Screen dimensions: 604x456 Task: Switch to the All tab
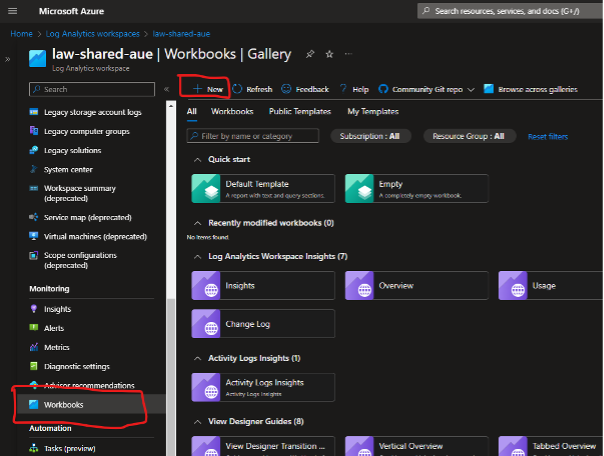pos(191,111)
